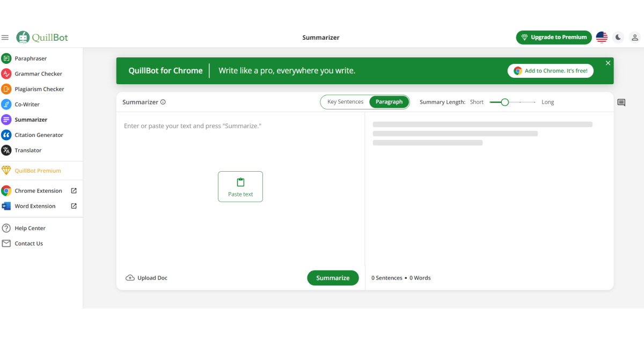Click the Contact Us envelope icon
The width and height of the screenshot is (644, 338).
pos(6,244)
